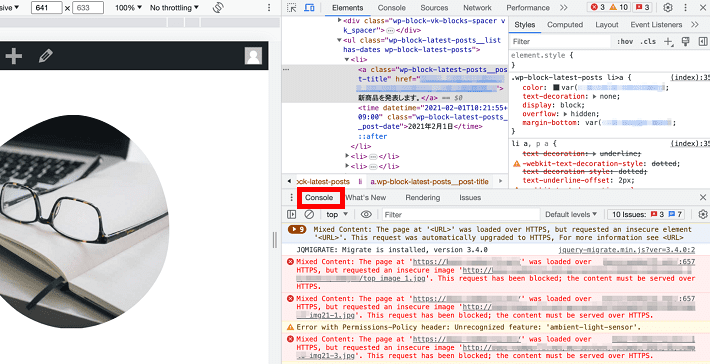Activate the inspect element picker icon
Screen dimensions: 710x364
click(292, 8)
